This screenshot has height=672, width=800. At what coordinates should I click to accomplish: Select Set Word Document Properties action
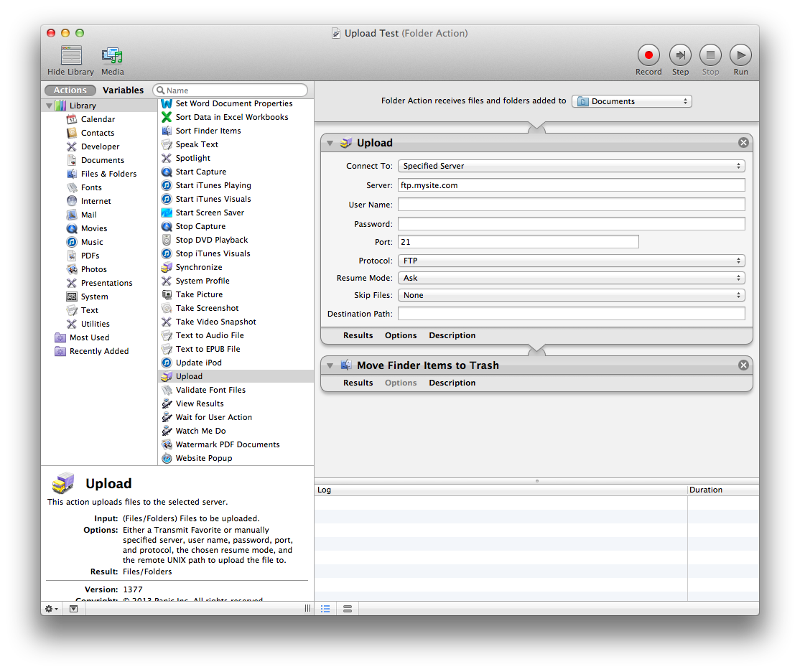[234, 103]
